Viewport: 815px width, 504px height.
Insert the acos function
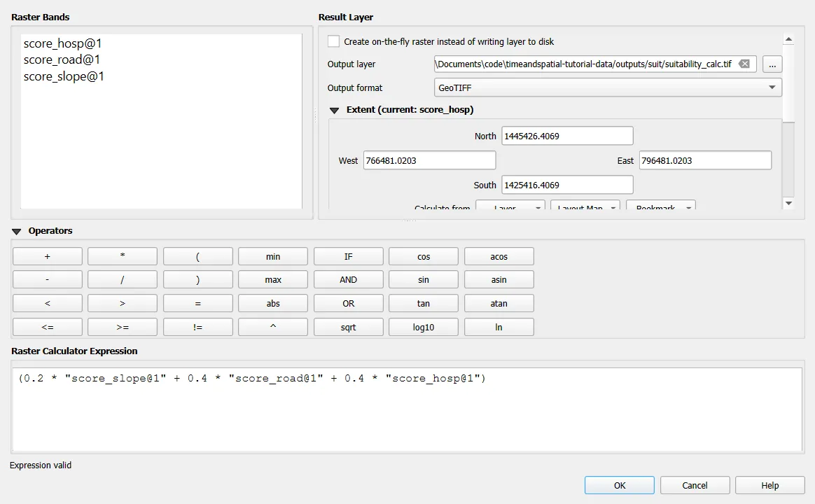tap(499, 256)
